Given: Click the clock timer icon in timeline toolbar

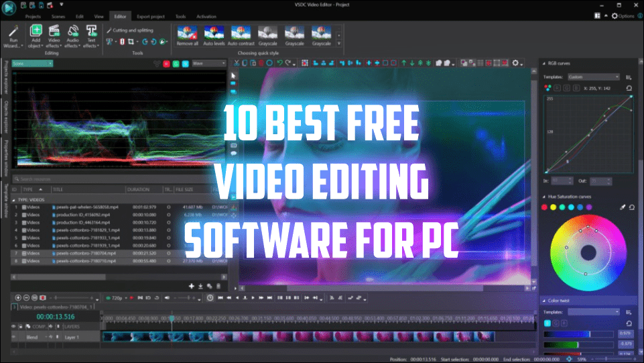Looking at the screenshot, I should pyautogui.click(x=210, y=298).
